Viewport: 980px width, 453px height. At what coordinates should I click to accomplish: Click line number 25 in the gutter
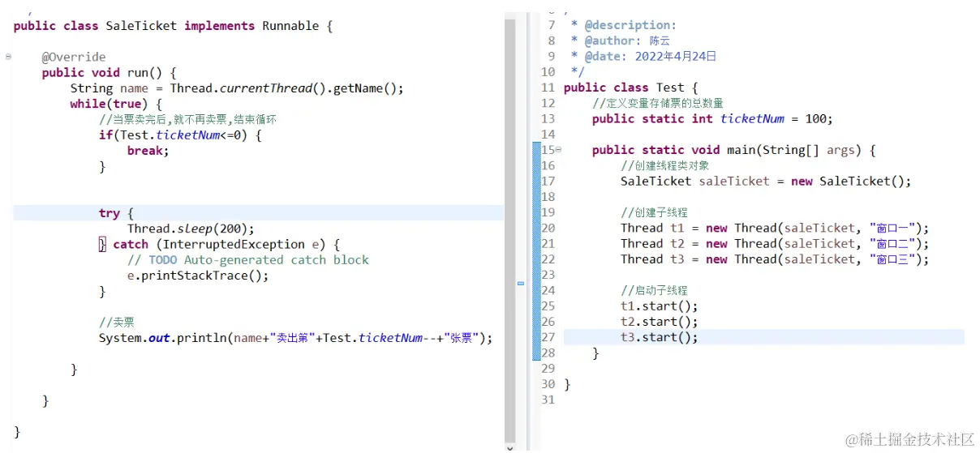point(548,306)
